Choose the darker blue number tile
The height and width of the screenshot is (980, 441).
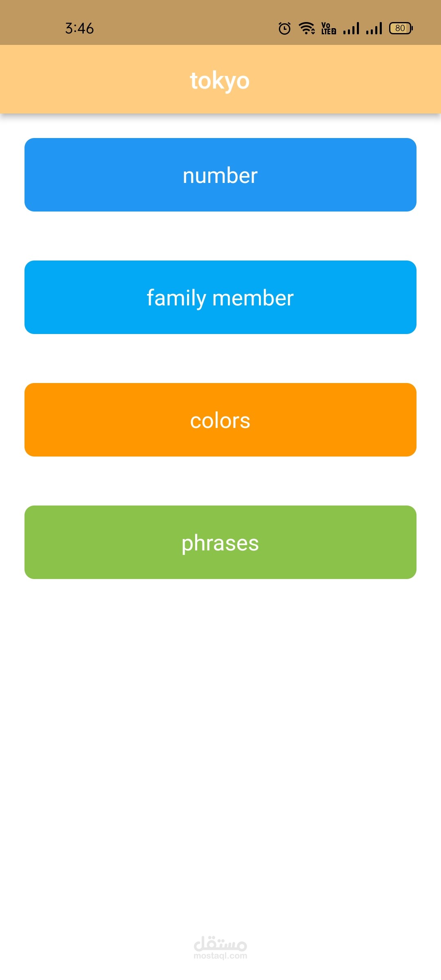point(220,175)
